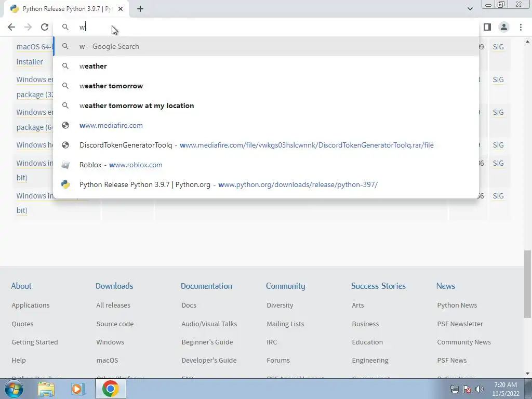
Task: Open the tab search chevron
Action: (470, 9)
